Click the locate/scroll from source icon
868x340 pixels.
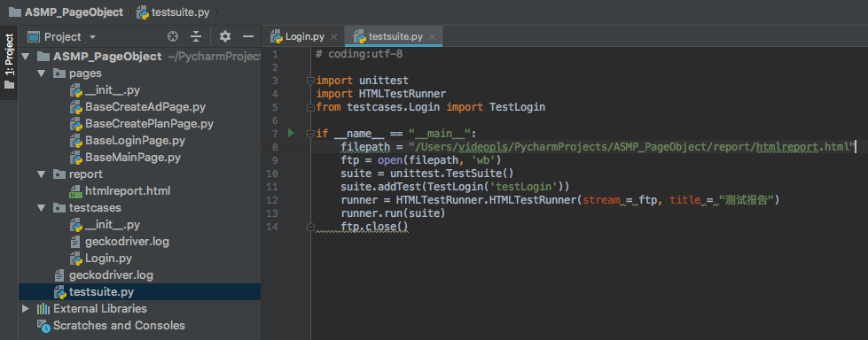coord(173,37)
